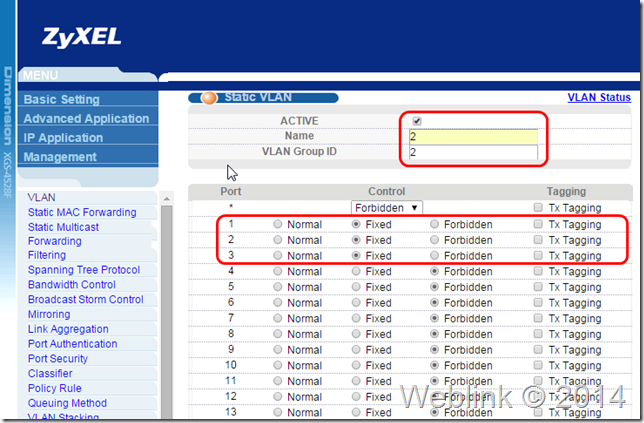Toggle the ACTIVE checkbox
The width and height of the screenshot is (644, 423).
(417, 121)
